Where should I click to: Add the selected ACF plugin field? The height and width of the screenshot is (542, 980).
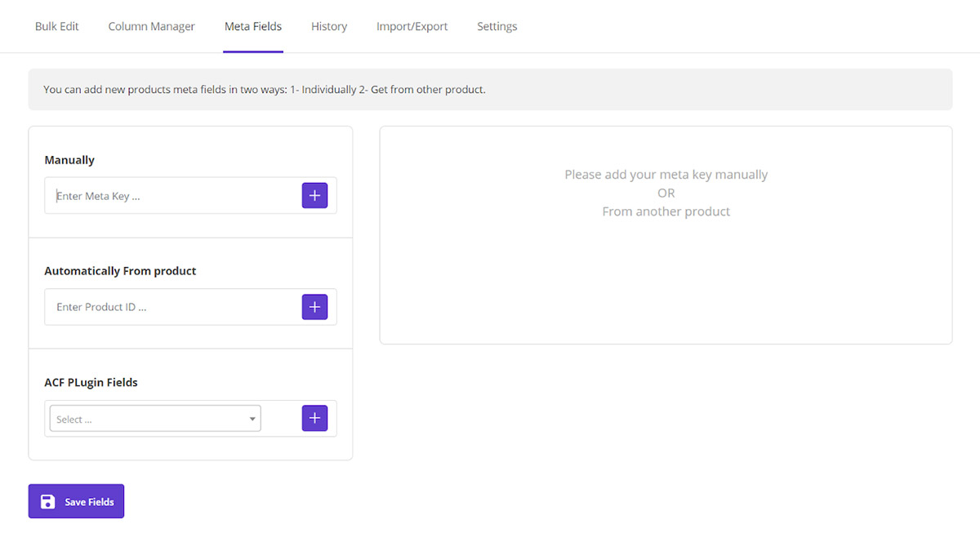[314, 418]
